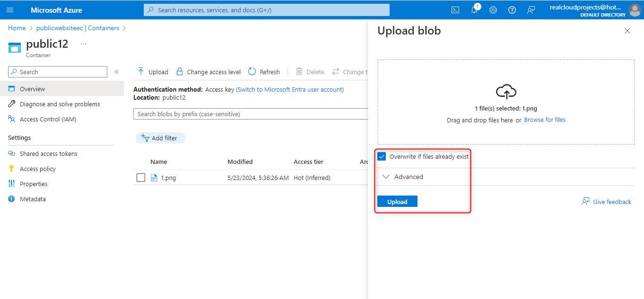Click the blue Upload button
Screen dimensions: 644x299
pos(397,202)
